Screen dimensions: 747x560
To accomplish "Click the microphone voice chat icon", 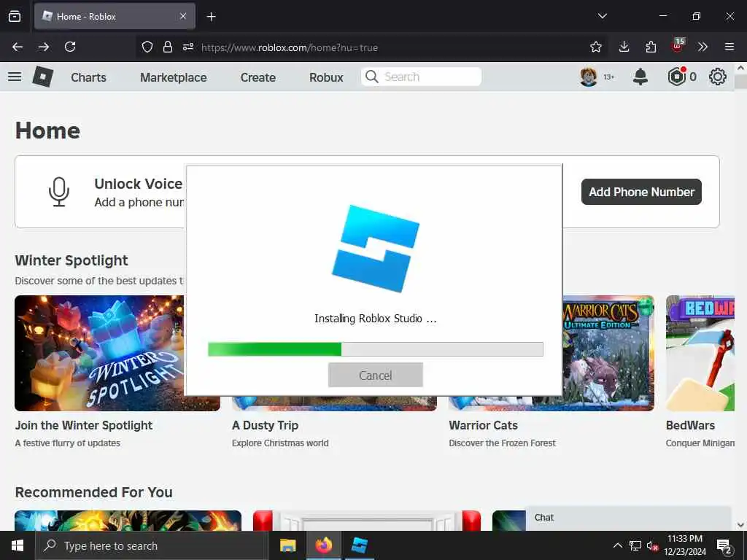I will (59, 192).
